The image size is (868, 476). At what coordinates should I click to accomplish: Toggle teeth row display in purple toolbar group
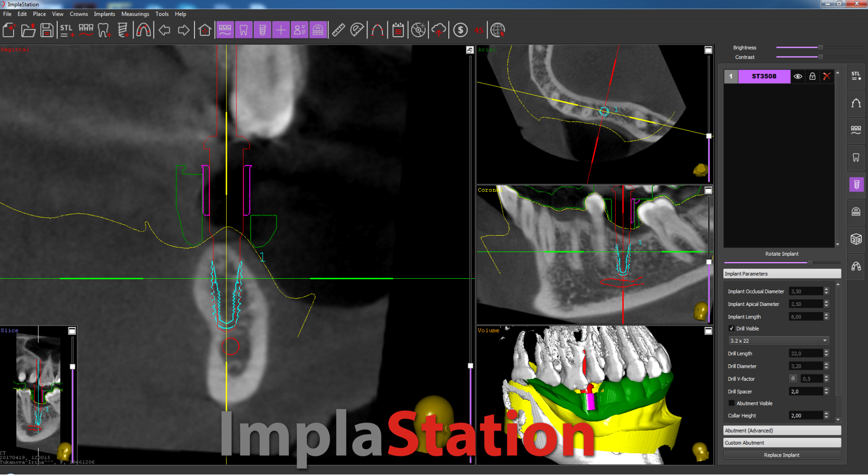click(225, 30)
